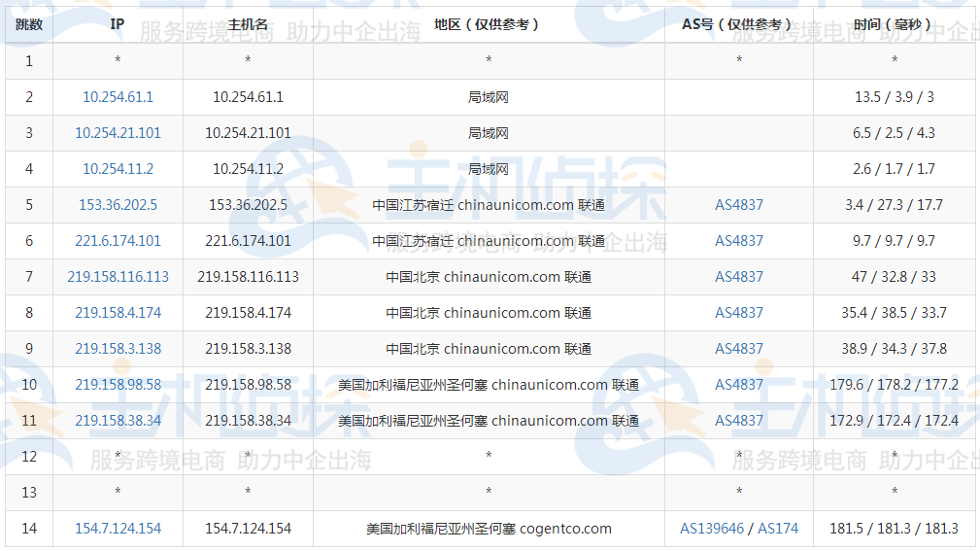Select the AS号（仅供参考） column header
This screenshot has height=551, width=980.
coord(739,25)
